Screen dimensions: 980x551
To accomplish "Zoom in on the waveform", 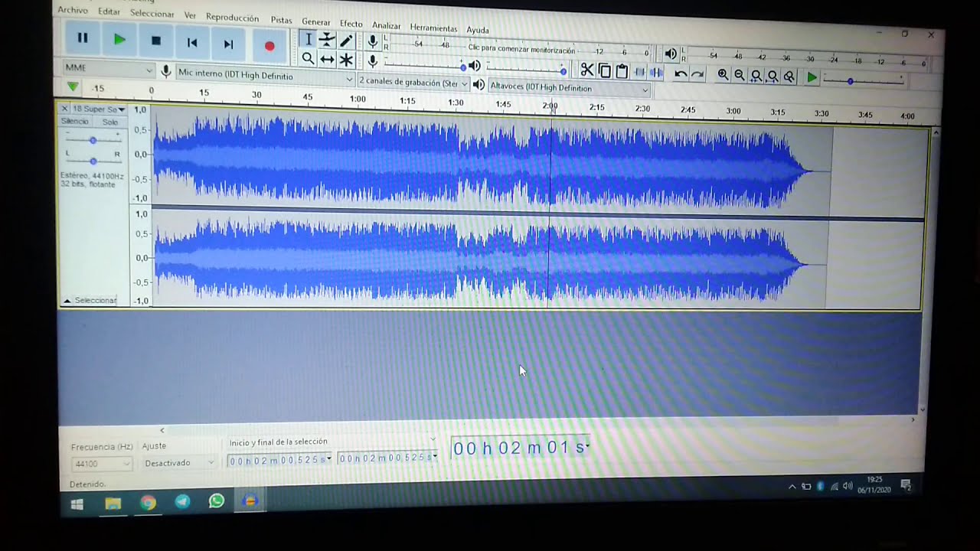I will click(723, 75).
